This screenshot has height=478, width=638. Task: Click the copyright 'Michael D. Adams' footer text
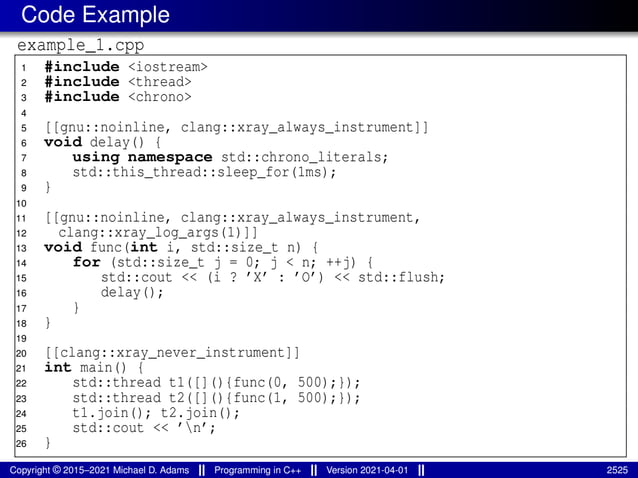coord(99,470)
